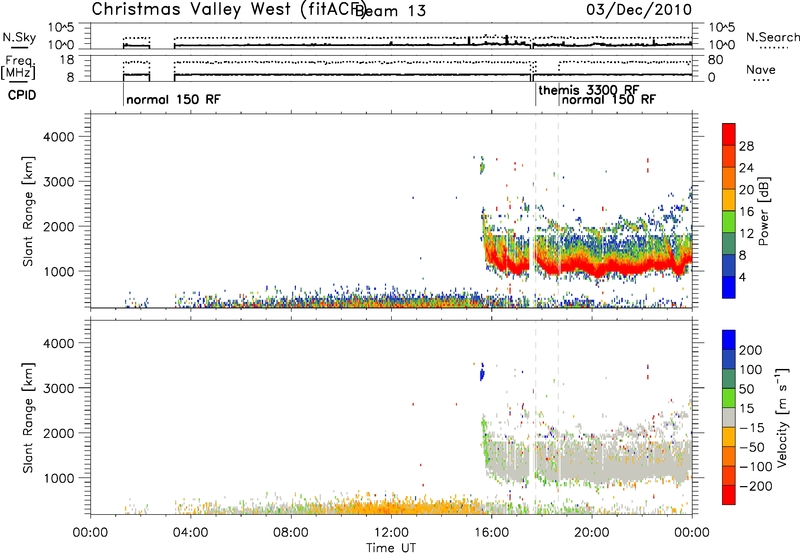Click the '3000' tick on the Velocity panel
The width and height of the screenshot is (800, 554).
(x=59, y=388)
